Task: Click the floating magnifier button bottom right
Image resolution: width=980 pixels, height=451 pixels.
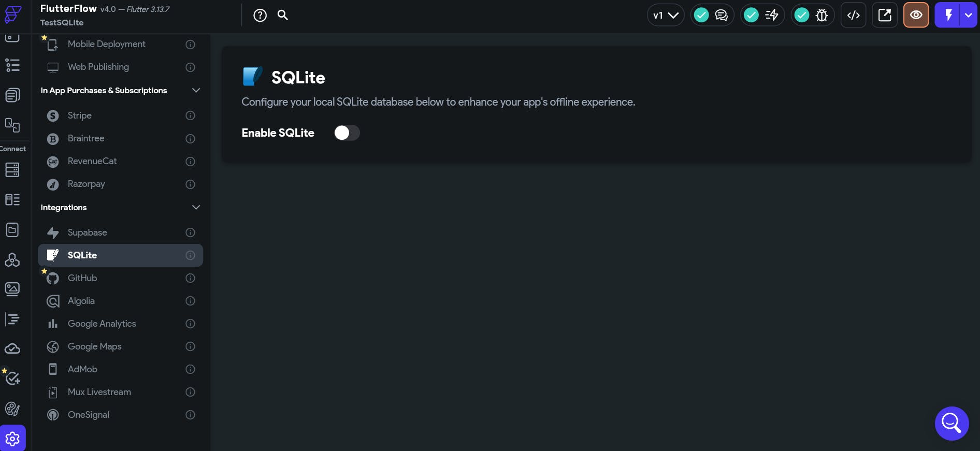Action: pos(952,423)
